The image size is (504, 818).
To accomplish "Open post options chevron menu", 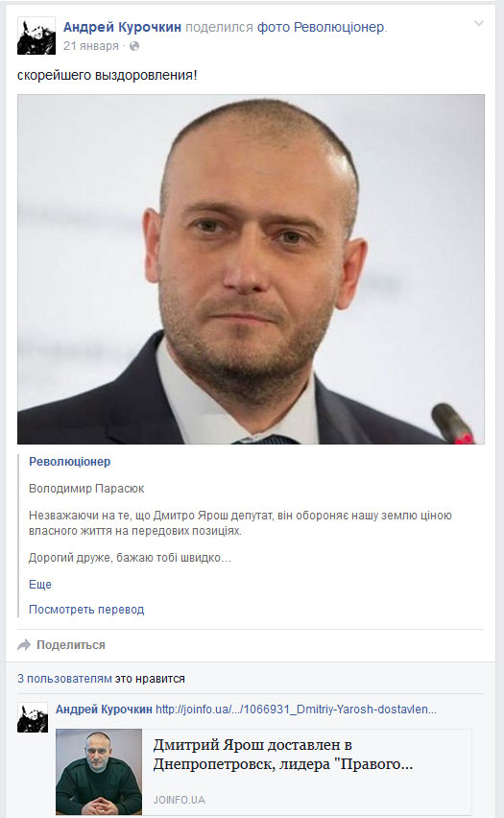I will [x=478, y=23].
